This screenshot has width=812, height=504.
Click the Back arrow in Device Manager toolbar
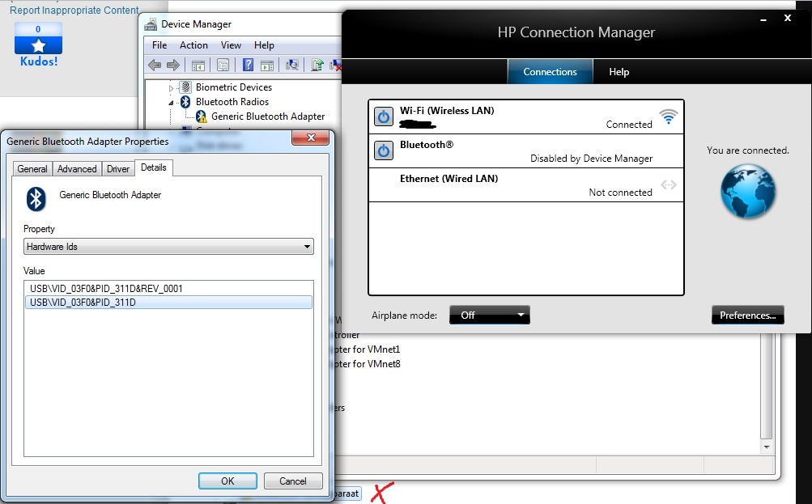point(155,66)
